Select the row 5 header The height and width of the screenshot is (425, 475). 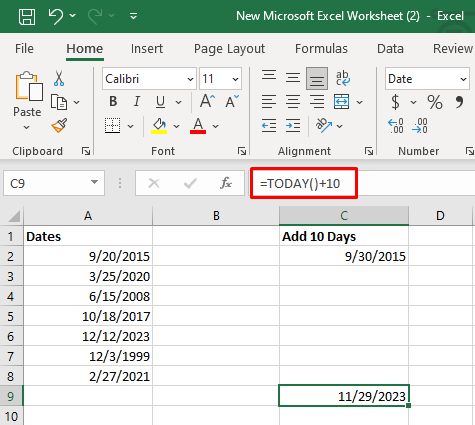(x=11, y=316)
